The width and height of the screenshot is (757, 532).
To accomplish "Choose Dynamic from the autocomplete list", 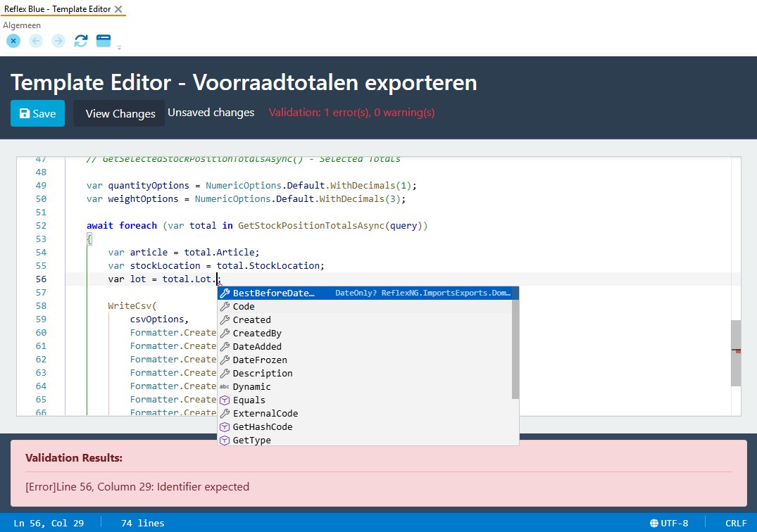I will coord(365,387).
